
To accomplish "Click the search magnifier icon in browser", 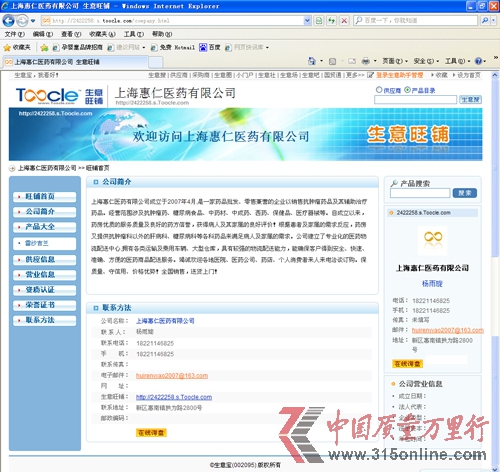I will pyautogui.click(x=485, y=21).
